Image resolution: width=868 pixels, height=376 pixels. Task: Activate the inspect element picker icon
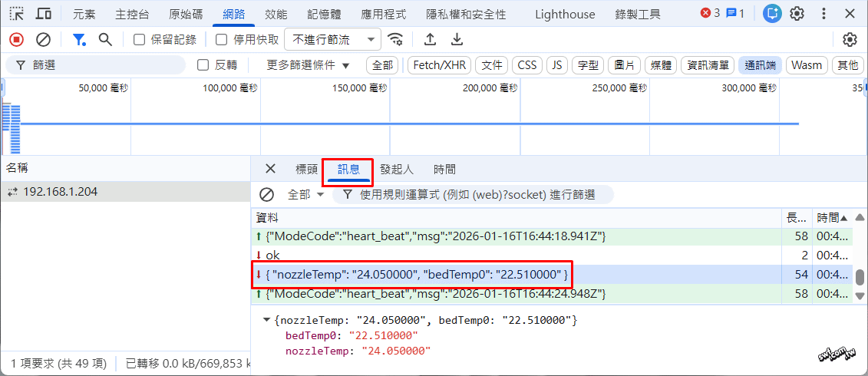(17, 14)
